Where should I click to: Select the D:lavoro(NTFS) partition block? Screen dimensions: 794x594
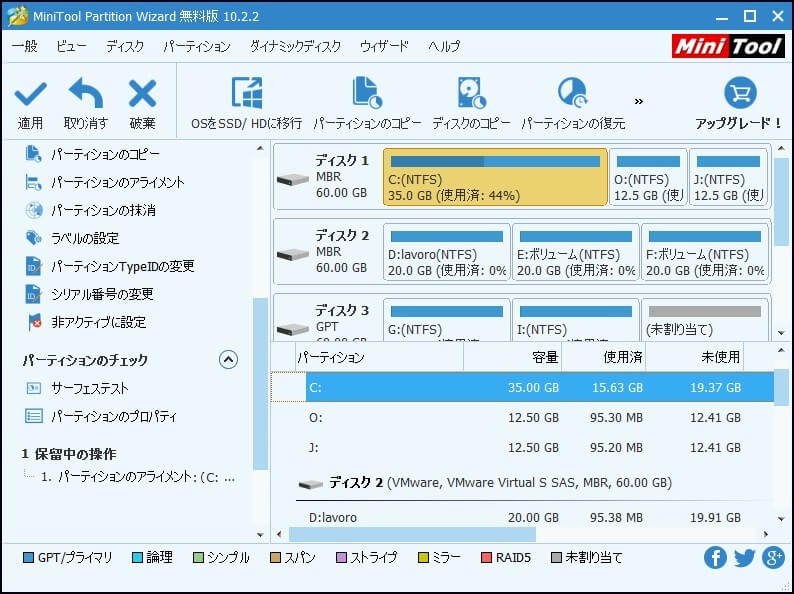447,252
